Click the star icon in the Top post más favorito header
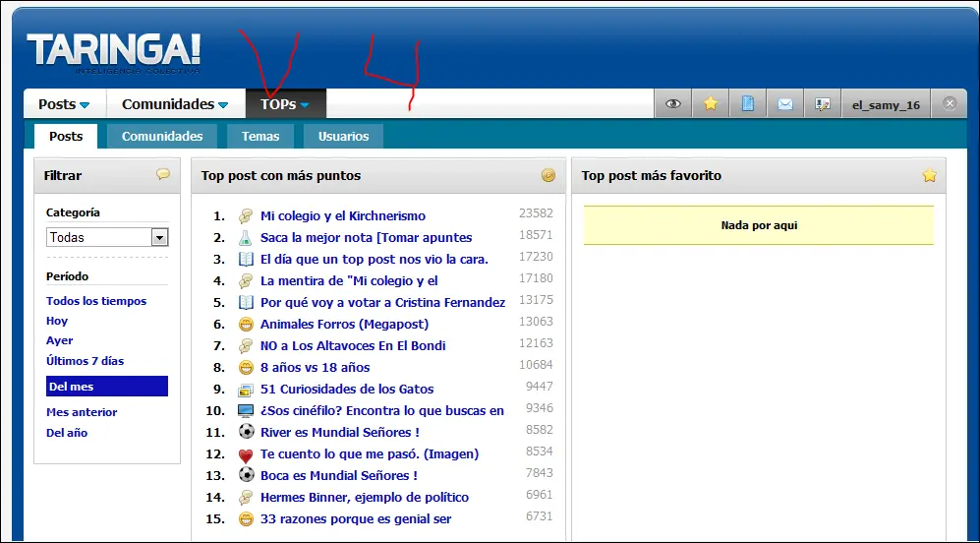This screenshot has height=543, width=980. click(929, 176)
